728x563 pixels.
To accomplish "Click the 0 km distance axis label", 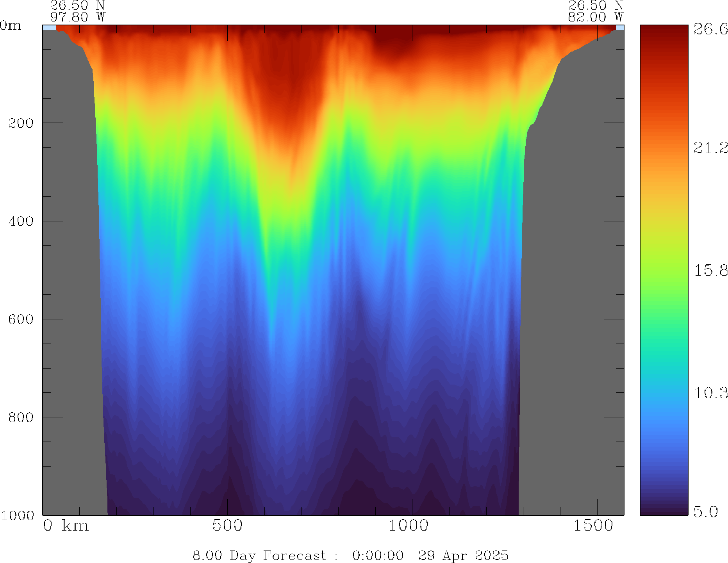I will coord(66,526).
